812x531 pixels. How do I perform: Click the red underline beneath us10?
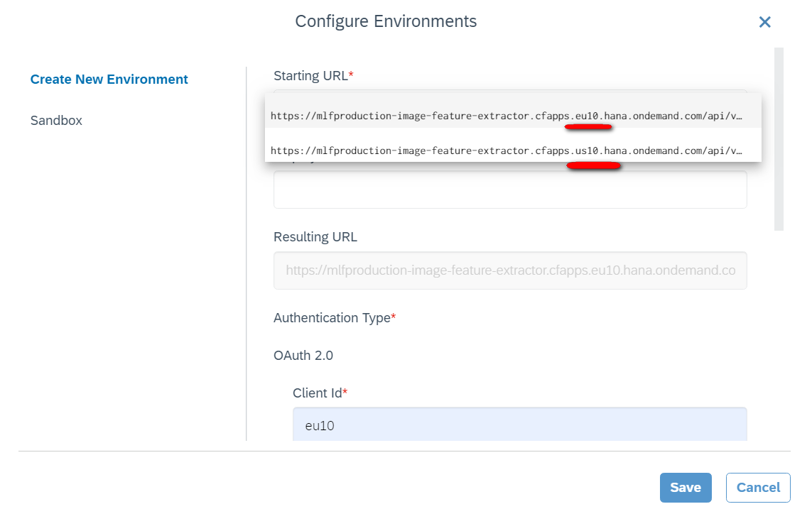593,165
